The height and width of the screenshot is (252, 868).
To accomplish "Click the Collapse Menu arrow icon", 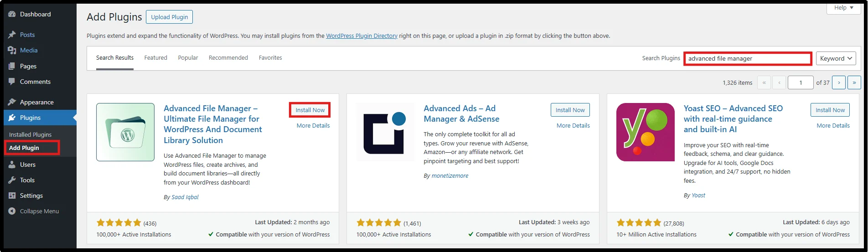I will (x=12, y=211).
